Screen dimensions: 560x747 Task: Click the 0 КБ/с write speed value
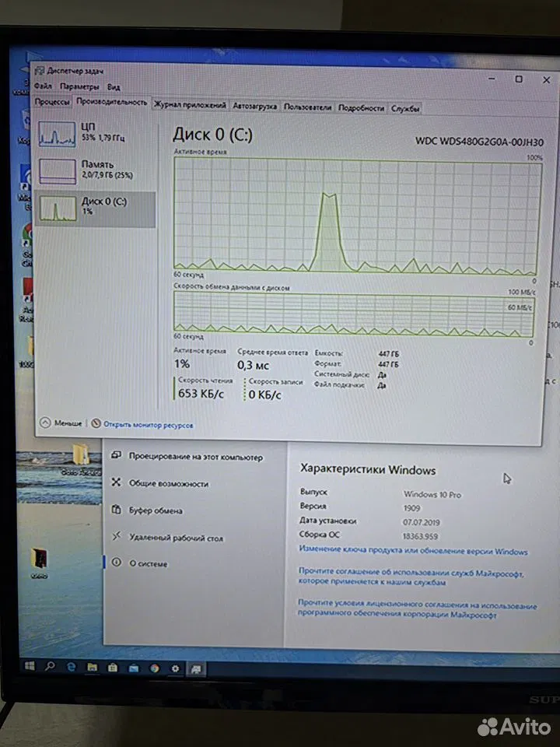pos(264,395)
